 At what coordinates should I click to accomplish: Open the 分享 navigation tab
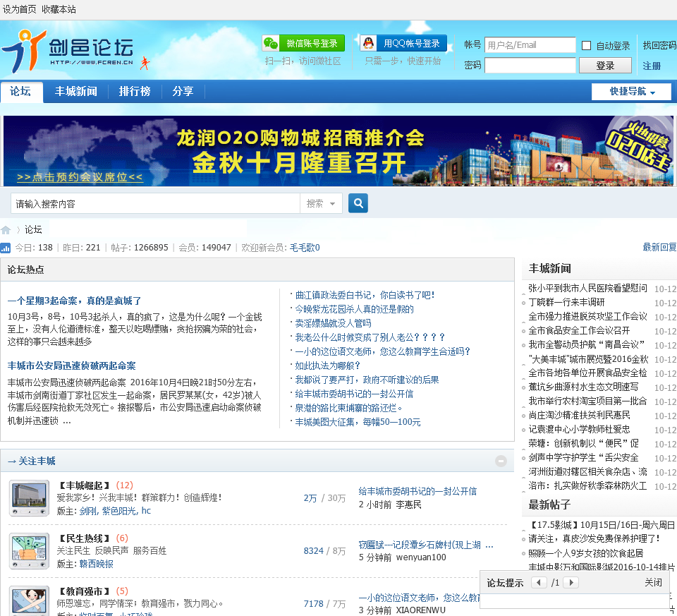pyautogui.click(x=183, y=92)
